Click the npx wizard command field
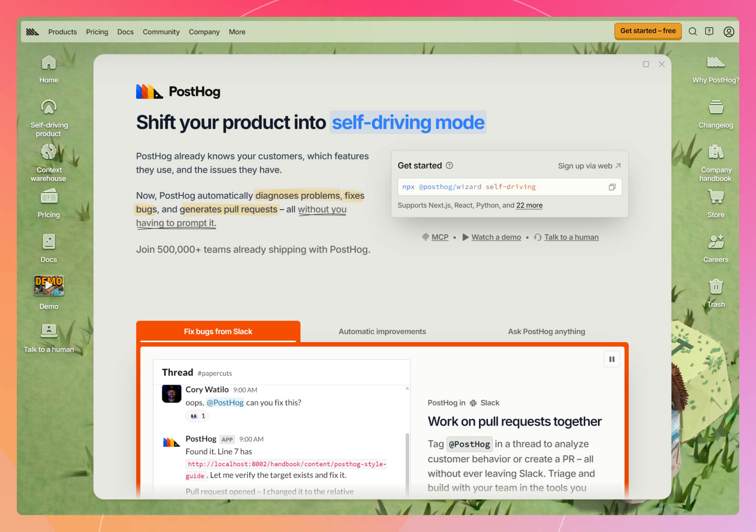Viewport: 756px width, 532px height. coord(510,187)
